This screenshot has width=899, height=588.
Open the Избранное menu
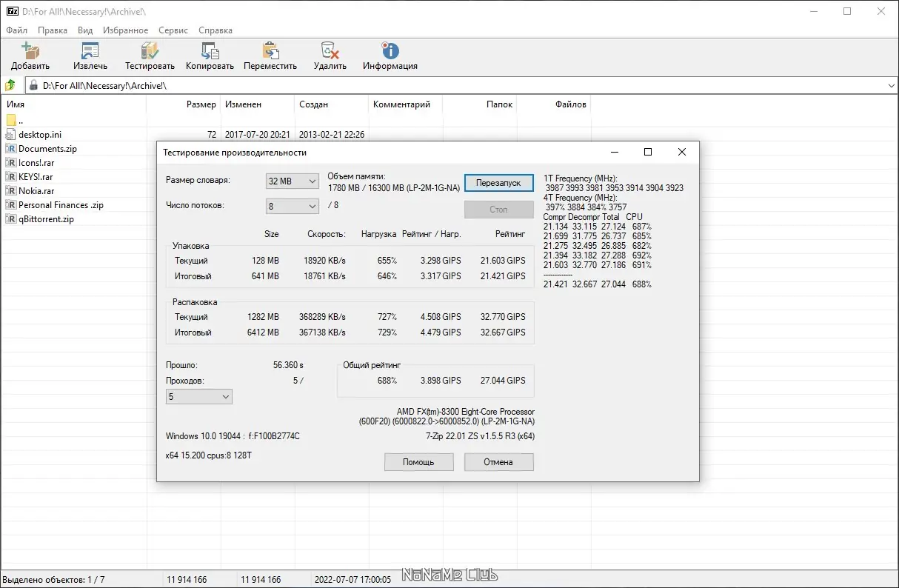(x=126, y=30)
